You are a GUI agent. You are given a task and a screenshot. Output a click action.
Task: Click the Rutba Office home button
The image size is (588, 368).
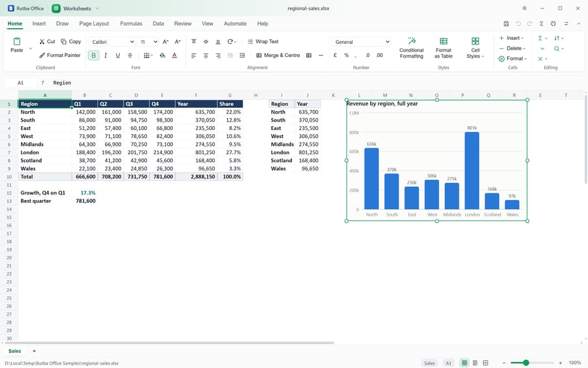click(26, 8)
